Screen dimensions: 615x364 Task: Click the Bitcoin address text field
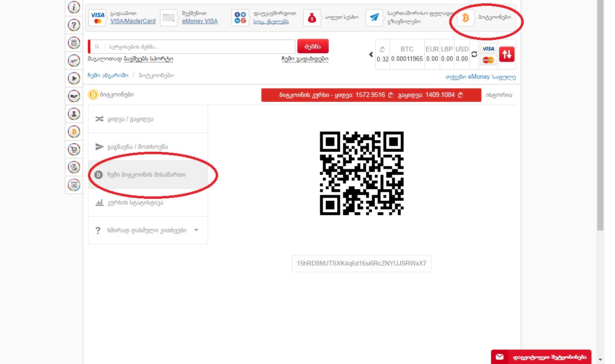coord(361,263)
